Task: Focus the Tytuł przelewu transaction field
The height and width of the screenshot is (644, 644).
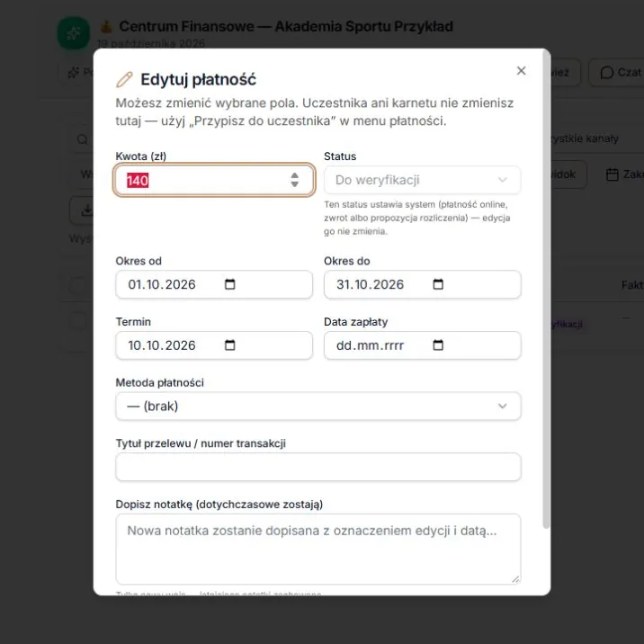Action: pyautogui.click(x=318, y=467)
